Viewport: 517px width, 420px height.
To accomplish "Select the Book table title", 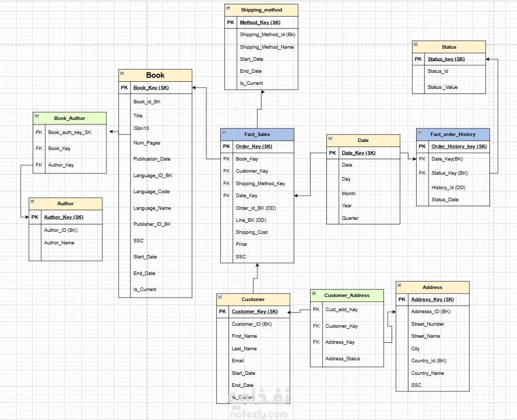I will (155, 75).
